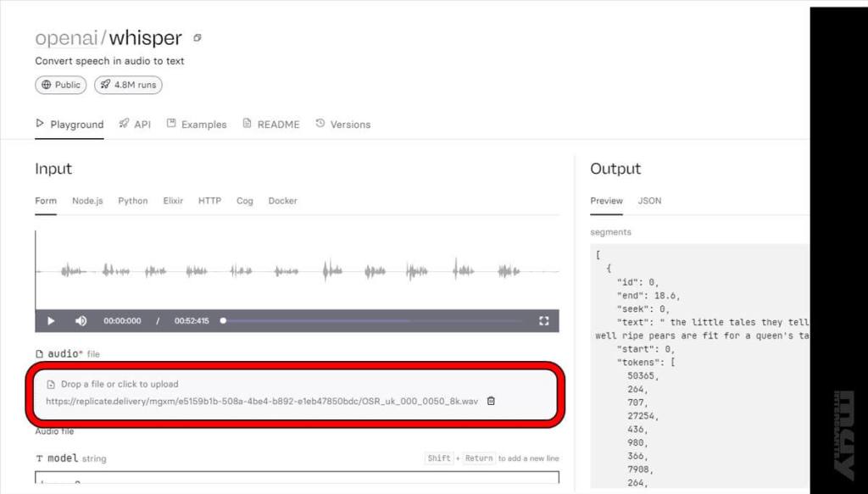Open the Playground tab

tap(70, 125)
